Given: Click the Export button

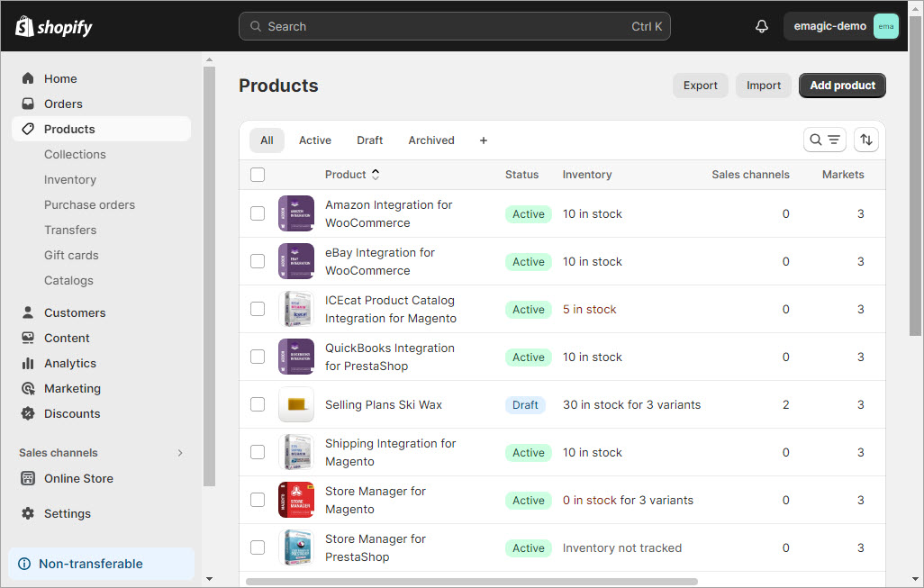Looking at the screenshot, I should coord(700,86).
